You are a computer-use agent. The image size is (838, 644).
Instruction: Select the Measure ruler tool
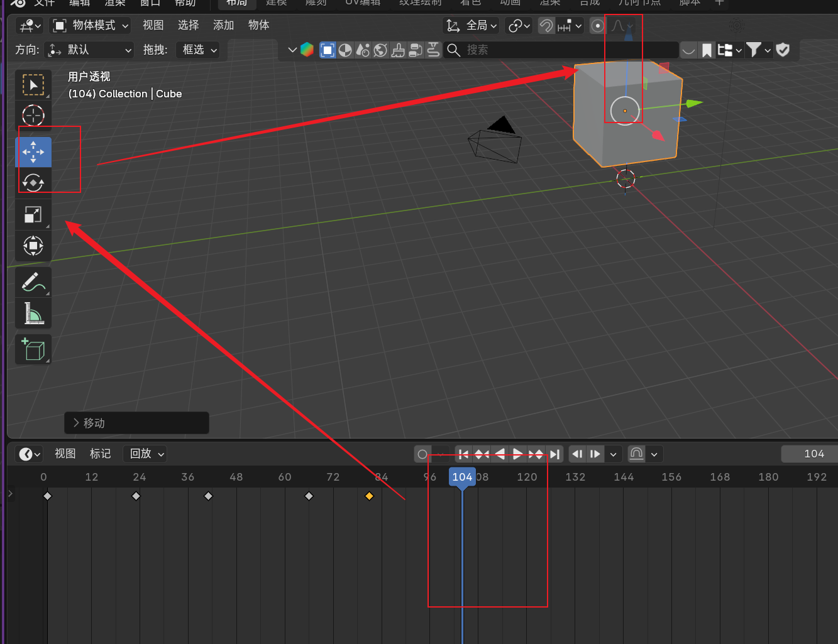pyautogui.click(x=33, y=313)
